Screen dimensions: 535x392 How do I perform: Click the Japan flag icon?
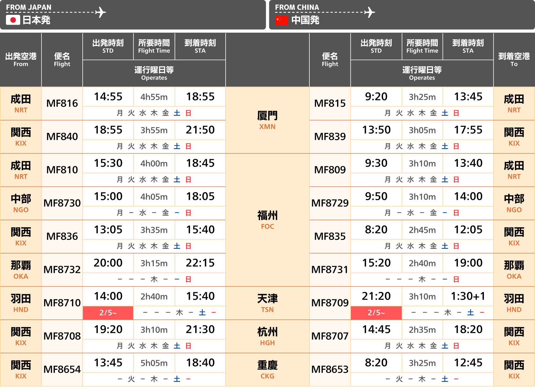coord(13,20)
